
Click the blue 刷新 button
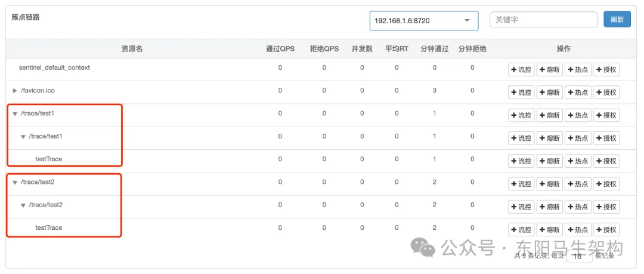tap(617, 19)
